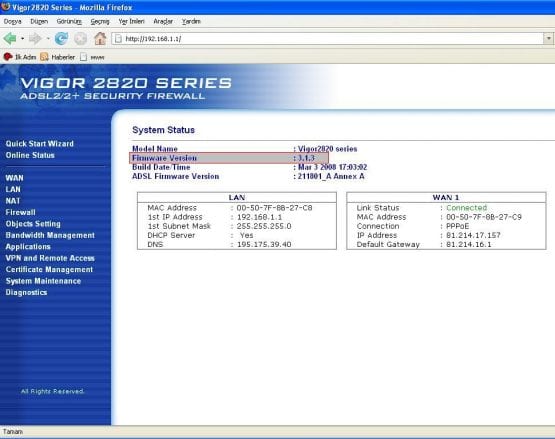
Task: Open Objects Setting in sidebar
Action: [x=33, y=224]
